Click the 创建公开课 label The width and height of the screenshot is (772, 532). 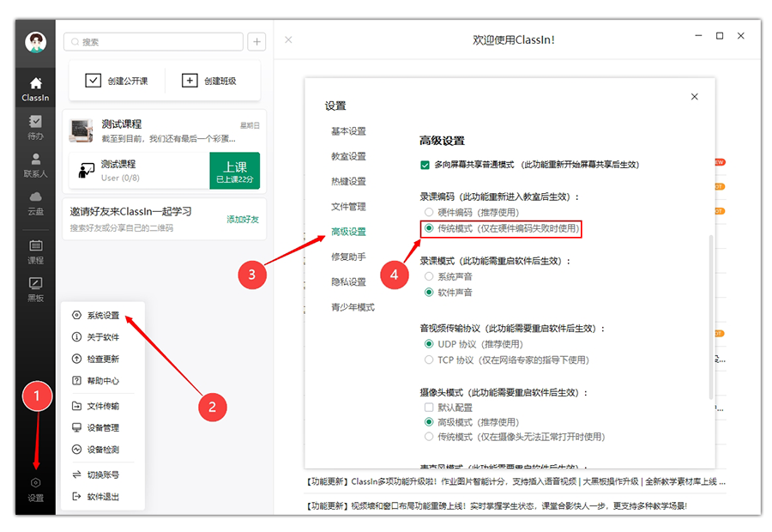128,81
